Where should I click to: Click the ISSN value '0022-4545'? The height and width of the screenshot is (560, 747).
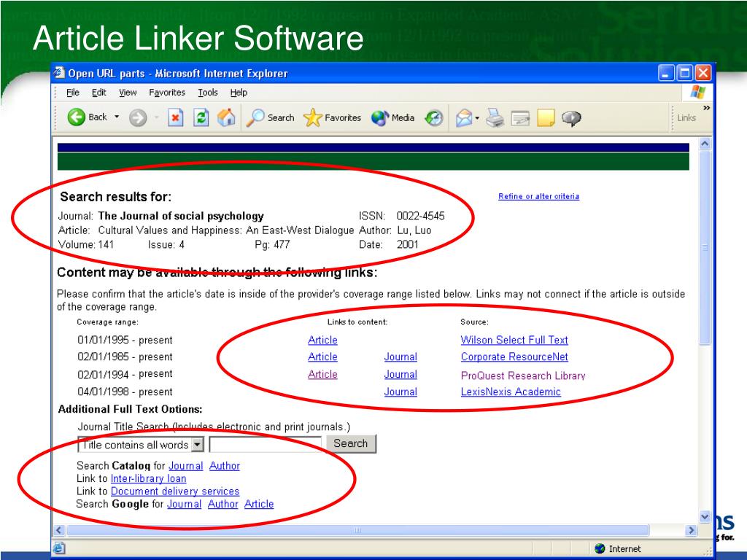point(421,216)
